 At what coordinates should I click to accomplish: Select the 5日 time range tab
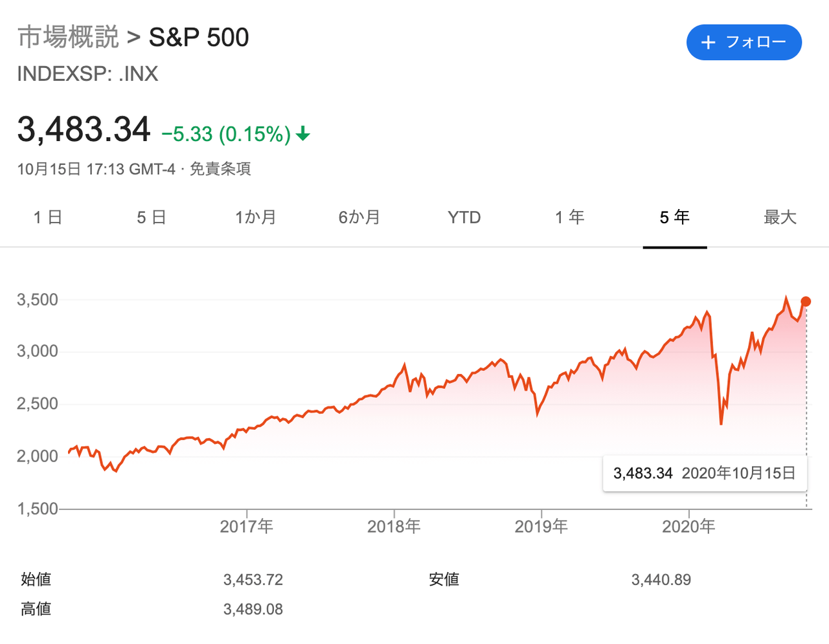pos(152,217)
